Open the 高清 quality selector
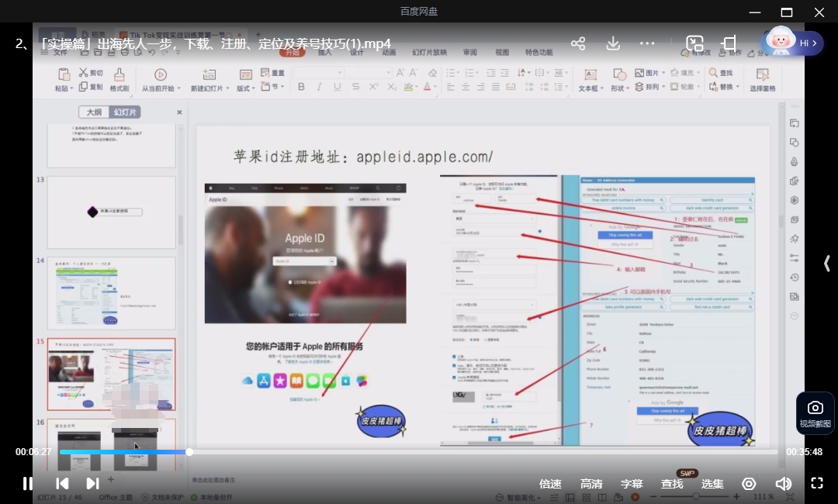Viewport: 838px width, 504px height. click(591, 484)
